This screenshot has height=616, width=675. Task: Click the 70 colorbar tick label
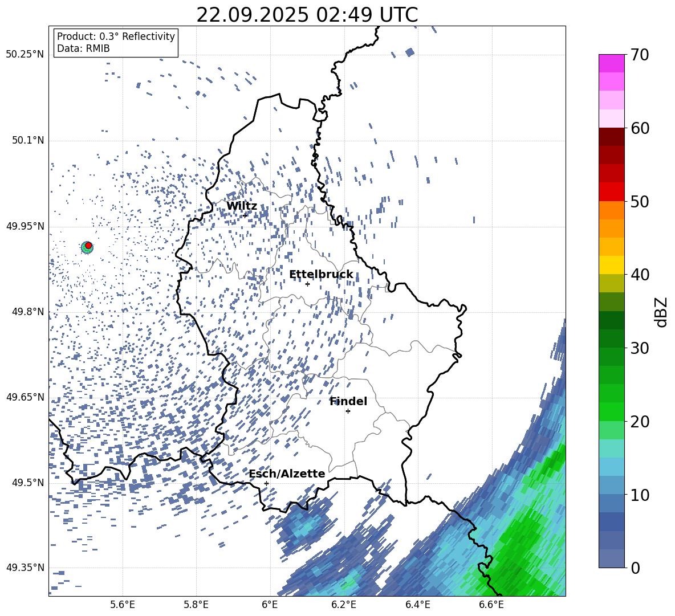[x=640, y=55]
